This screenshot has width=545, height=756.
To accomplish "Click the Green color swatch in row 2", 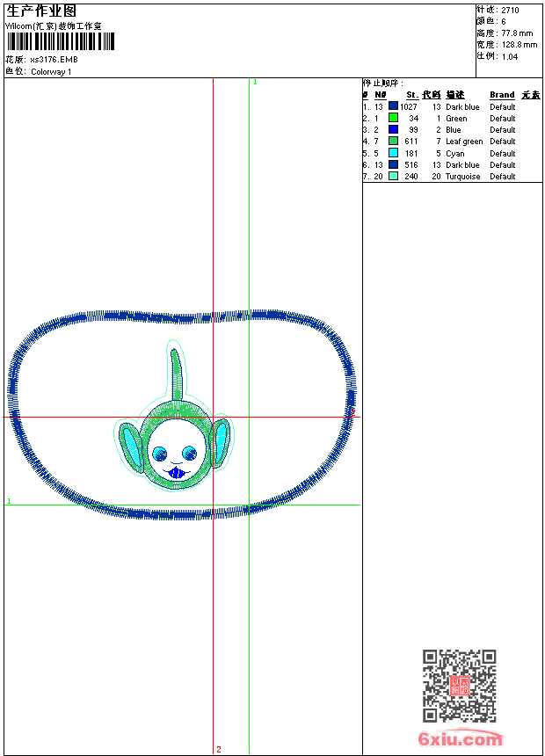I will tap(394, 118).
